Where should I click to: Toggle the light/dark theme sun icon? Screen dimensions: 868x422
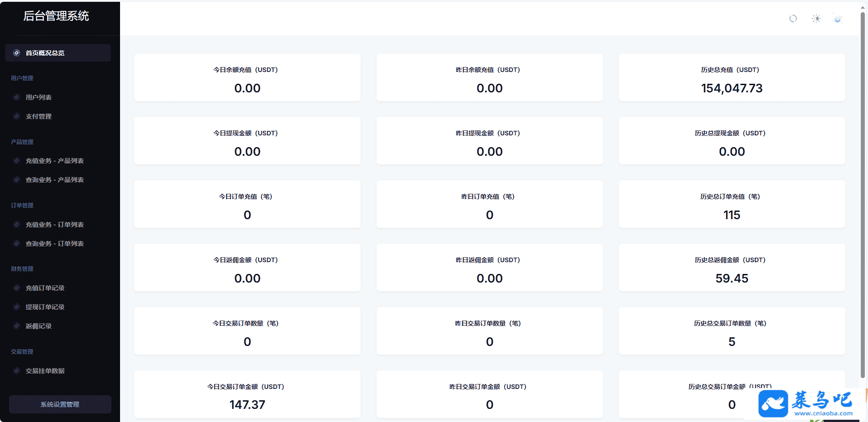coord(816,19)
